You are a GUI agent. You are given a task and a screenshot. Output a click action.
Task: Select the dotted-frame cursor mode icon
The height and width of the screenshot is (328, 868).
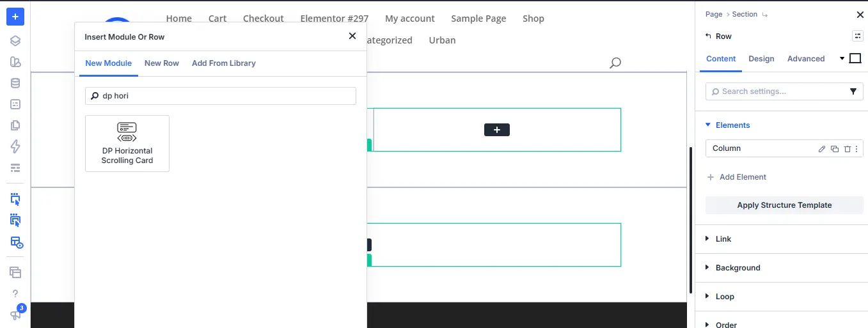click(15, 199)
